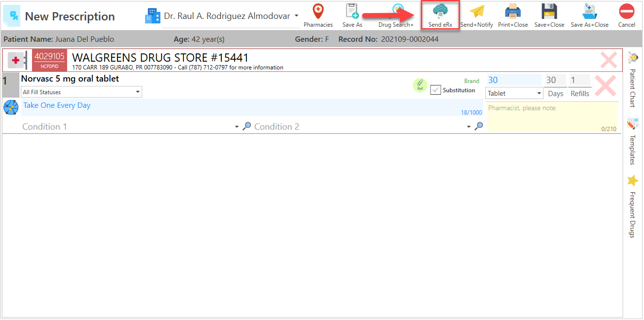This screenshot has width=644, height=320.
Task: Click the Take One Every Day directions field
Action: pyautogui.click(x=252, y=107)
